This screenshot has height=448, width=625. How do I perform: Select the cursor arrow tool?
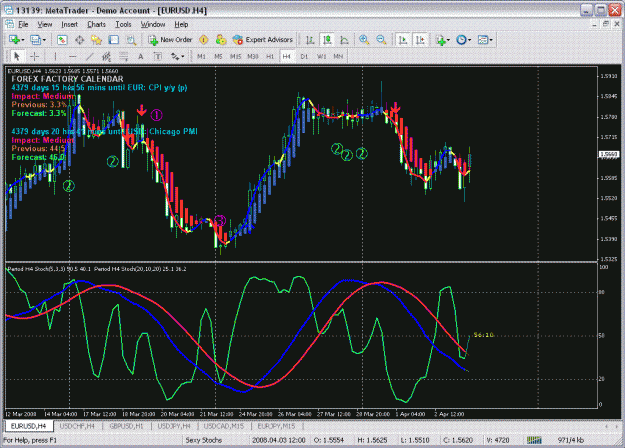(x=17, y=57)
